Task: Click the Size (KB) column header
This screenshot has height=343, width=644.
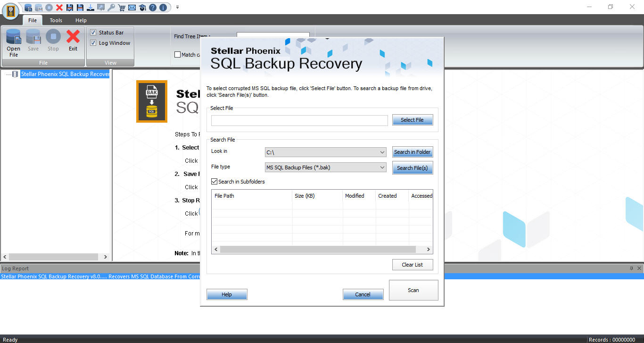Action: 317,196
